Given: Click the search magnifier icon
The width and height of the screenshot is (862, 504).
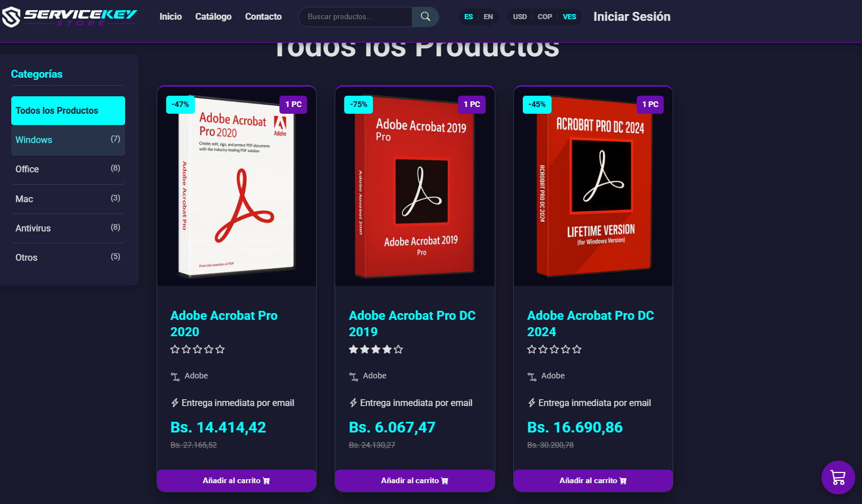Looking at the screenshot, I should 425,17.
